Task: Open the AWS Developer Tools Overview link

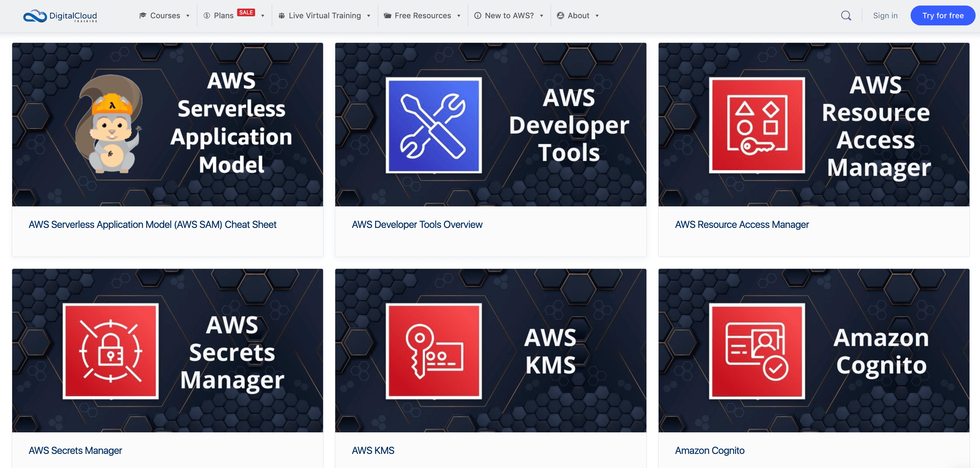Action: click(417, 225)
